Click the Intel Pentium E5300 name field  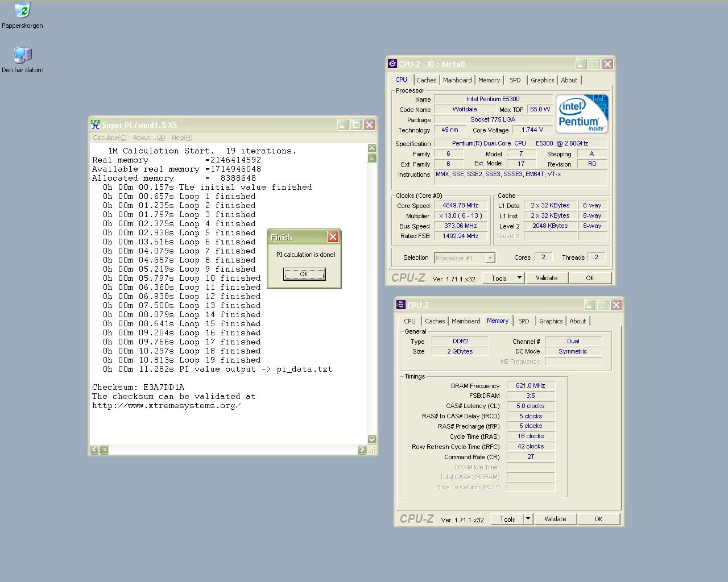(493, 99)
